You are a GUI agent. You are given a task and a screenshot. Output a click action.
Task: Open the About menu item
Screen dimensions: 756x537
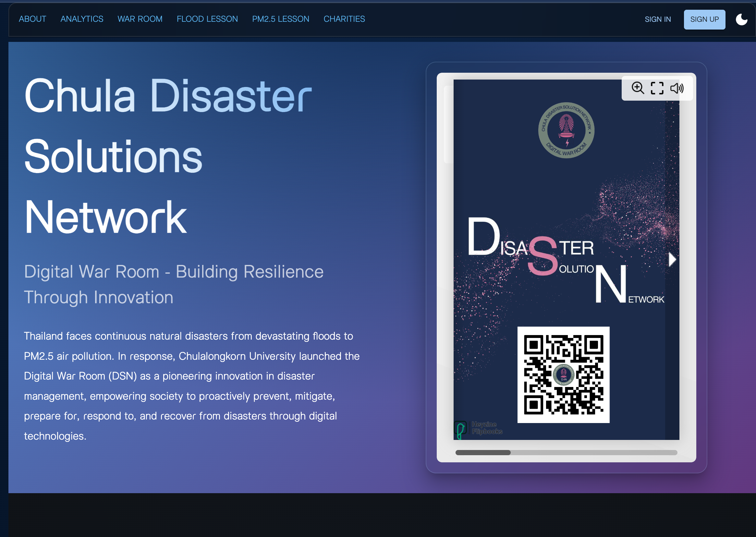click(x=32, y=19)
